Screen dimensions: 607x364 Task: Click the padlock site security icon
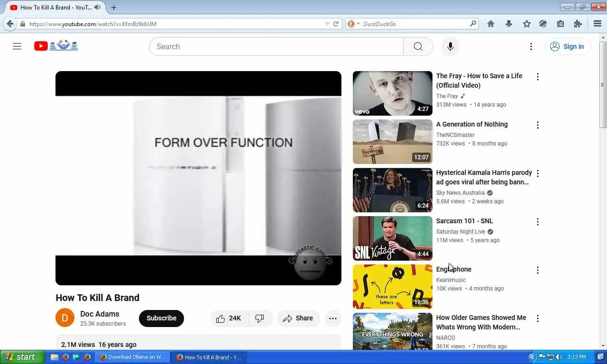tap(23, 24)
